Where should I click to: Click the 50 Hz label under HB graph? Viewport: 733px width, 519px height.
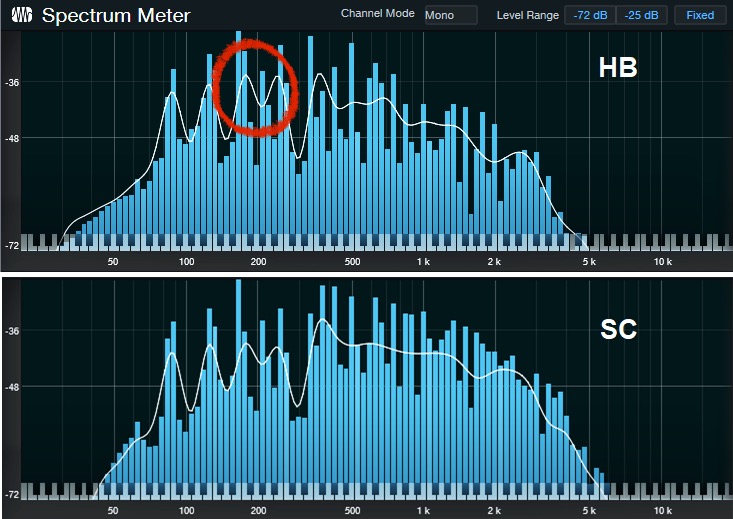point(113,262)
